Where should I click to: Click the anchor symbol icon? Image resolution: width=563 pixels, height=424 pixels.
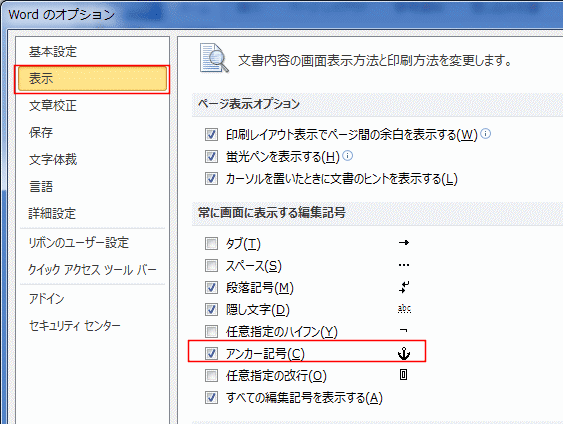point(404,354)
